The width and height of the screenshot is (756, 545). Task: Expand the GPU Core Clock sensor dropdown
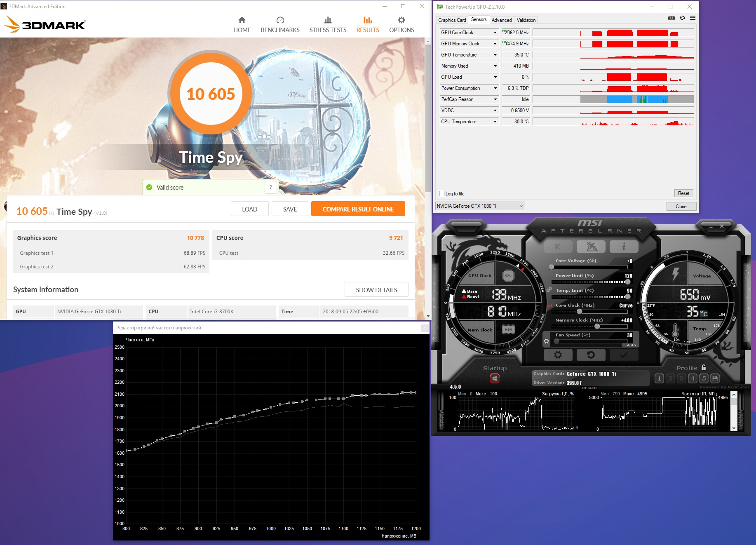495,33
